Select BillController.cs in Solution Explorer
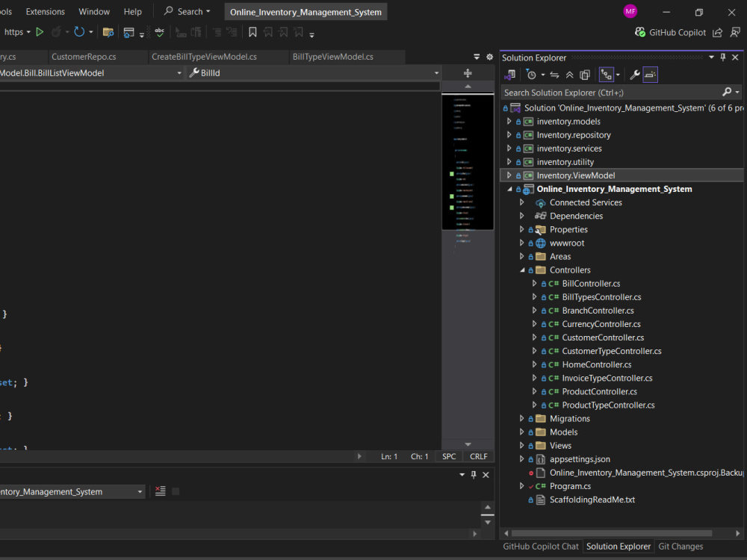747x560 pixels. tap(591, 283)
